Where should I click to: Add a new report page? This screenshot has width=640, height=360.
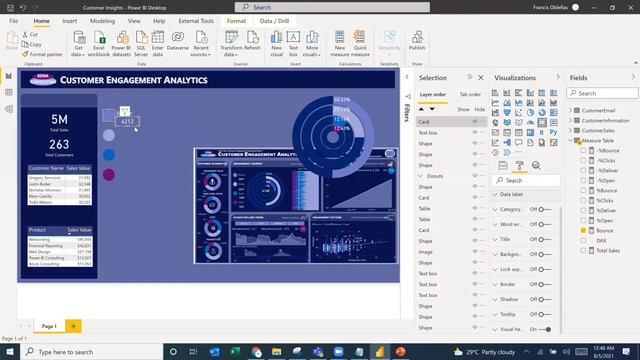point(73,326)
